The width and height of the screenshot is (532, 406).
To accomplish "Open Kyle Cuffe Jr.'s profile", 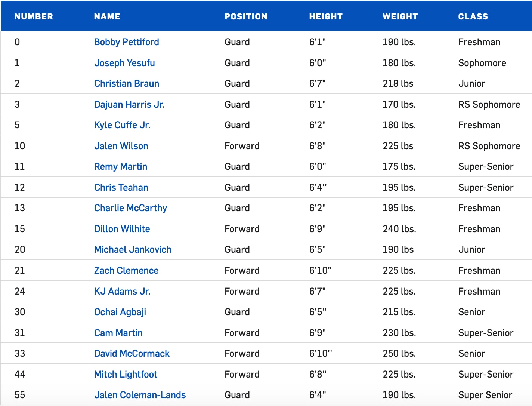I will [122, 125].
